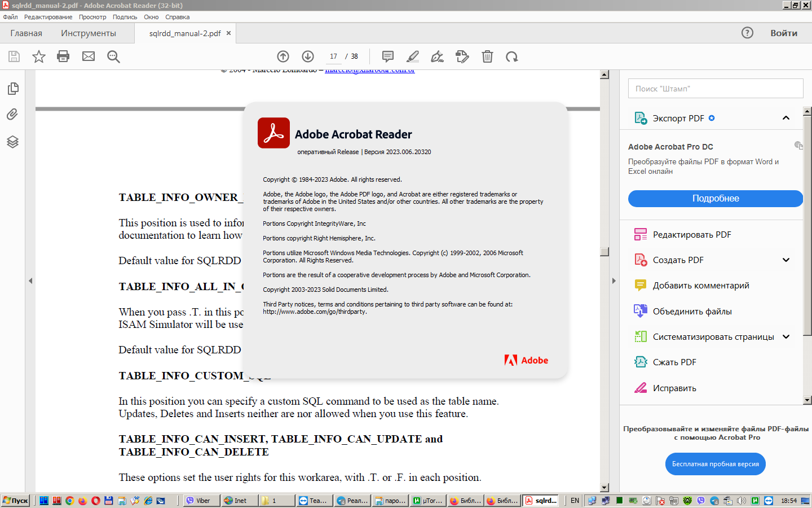Click the Добавить комментарий icon
Screen dimensions: 812x508
[641, 285]
